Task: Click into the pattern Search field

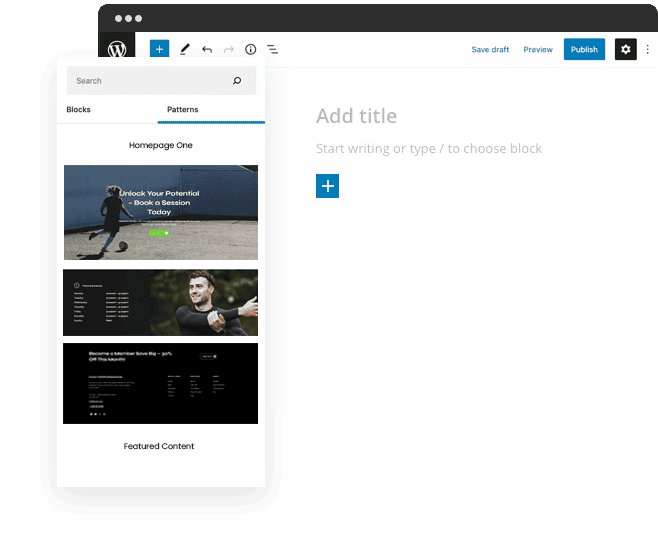Action: pyautogui.click(x=150, y=81)
